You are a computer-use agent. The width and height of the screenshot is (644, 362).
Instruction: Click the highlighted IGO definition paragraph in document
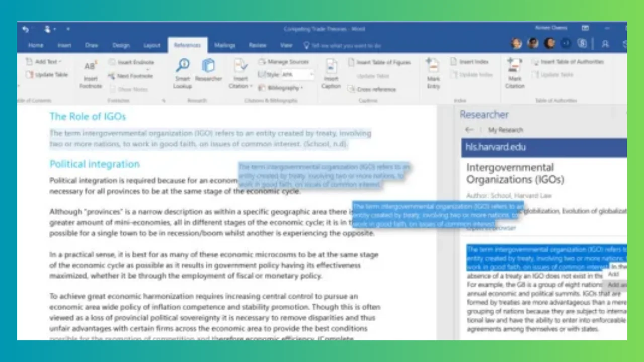click(210, 139)
